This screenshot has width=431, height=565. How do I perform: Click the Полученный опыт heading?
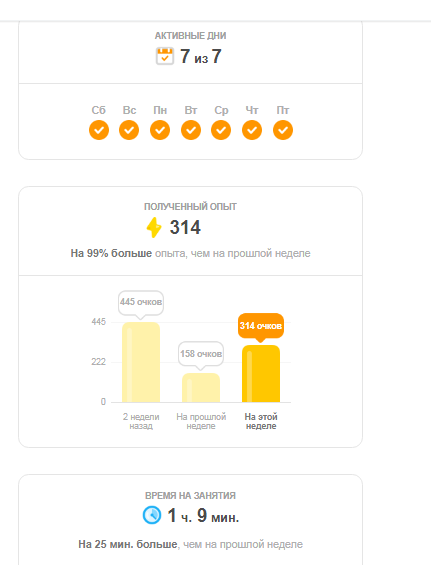[x=190, y=207]
